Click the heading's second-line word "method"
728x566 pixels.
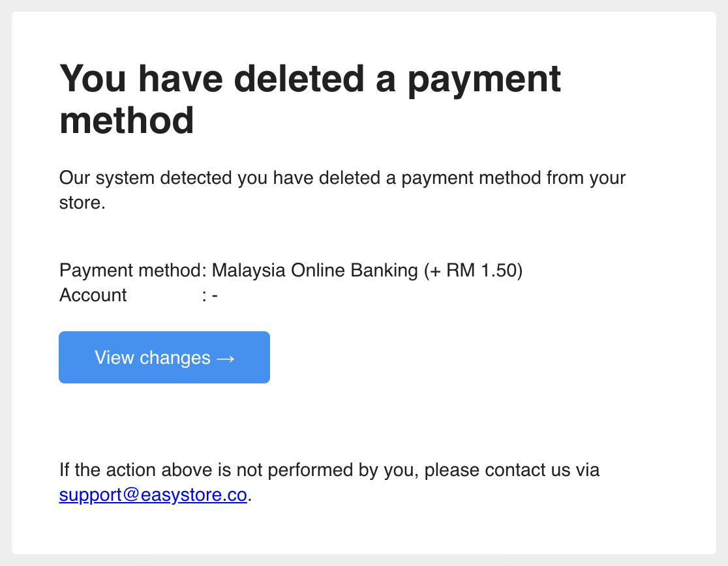(x=127, y=121)
